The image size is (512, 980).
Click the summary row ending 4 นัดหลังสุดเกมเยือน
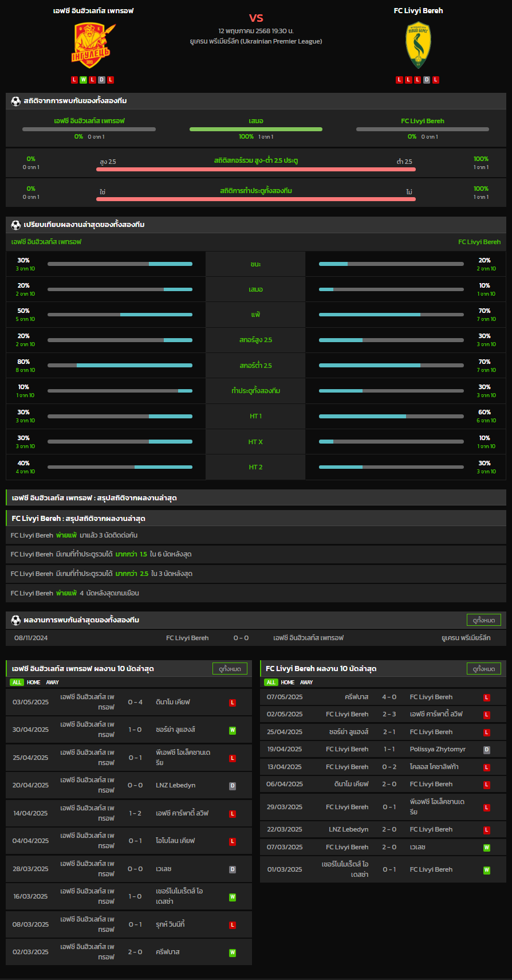click(256, 593)
